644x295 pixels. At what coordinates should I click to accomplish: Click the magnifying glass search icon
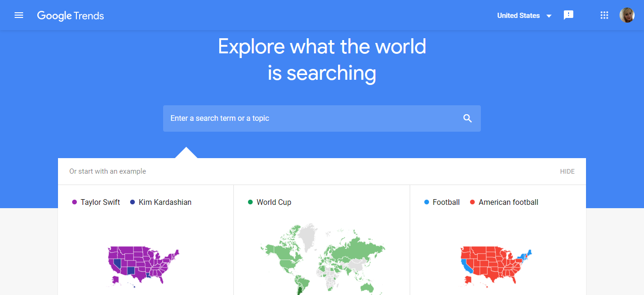(x=467, y=118)
